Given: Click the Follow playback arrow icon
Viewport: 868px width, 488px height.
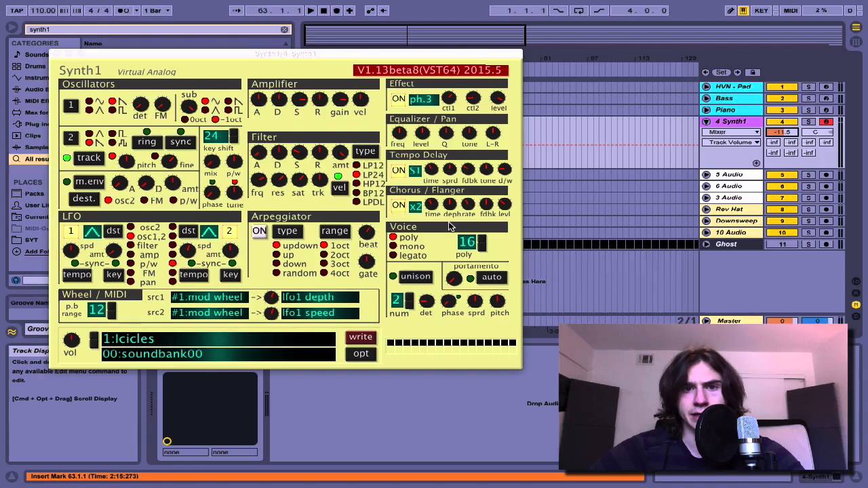Looking at the screenshot, I should tap(236, 10).
